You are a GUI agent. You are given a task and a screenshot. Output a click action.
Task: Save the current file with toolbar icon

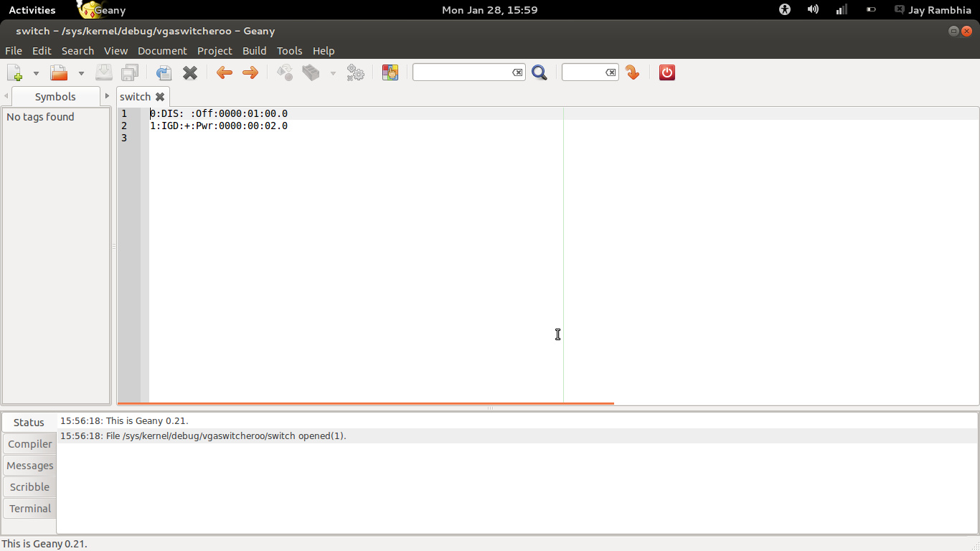pos(104,72)
